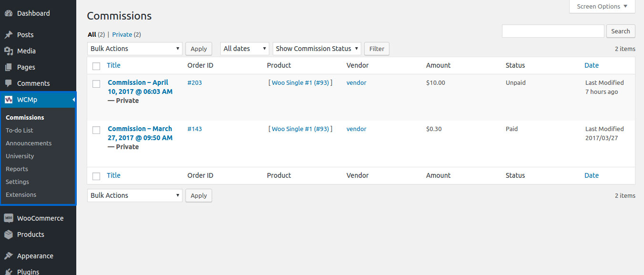This screenshot has width=644, height=275.
Task: Check the April 10 commission checkbox
Action: tap(96, 84)
